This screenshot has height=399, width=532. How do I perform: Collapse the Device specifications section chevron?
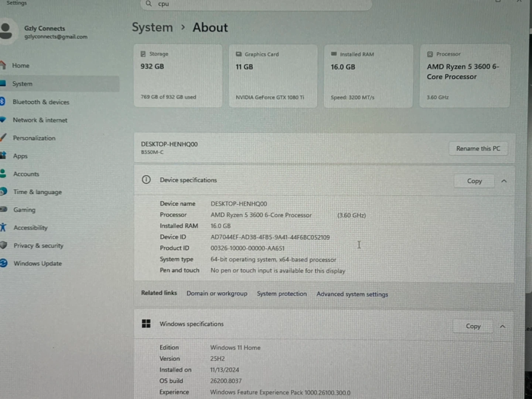pos(504,181)
